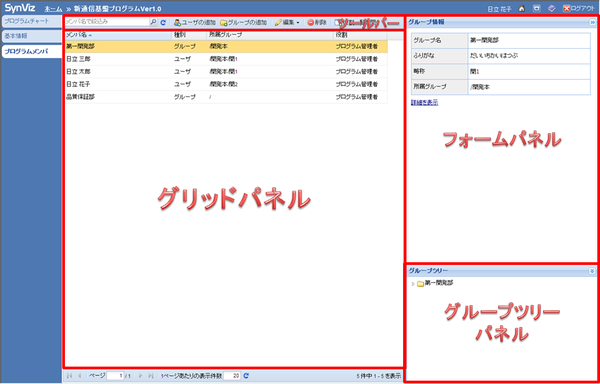This screenshot has width=600, height=384.
Task: Click the home house icon in the header
Action: (x=522, y=8)
